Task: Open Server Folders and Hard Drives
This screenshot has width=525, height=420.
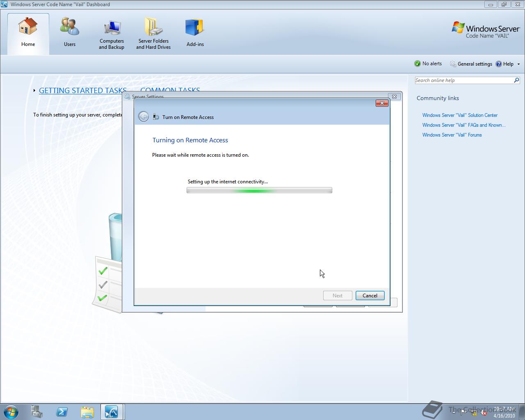Action: point(153,34)
